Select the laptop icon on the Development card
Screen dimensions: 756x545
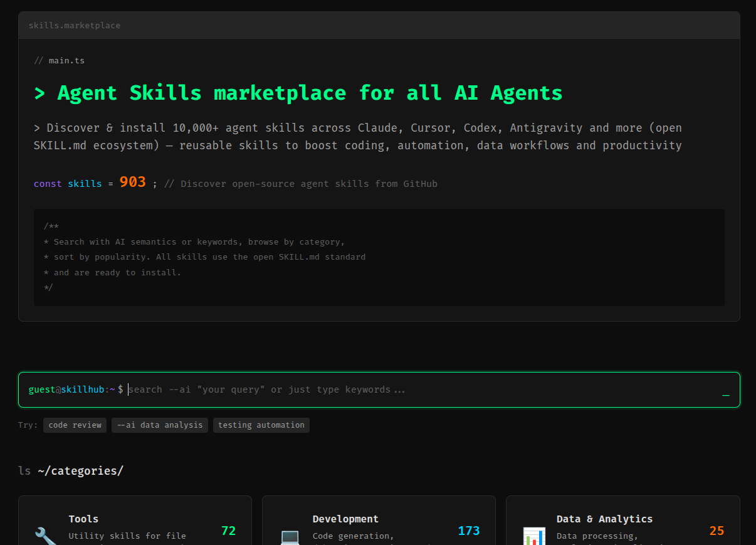[289, 538]
